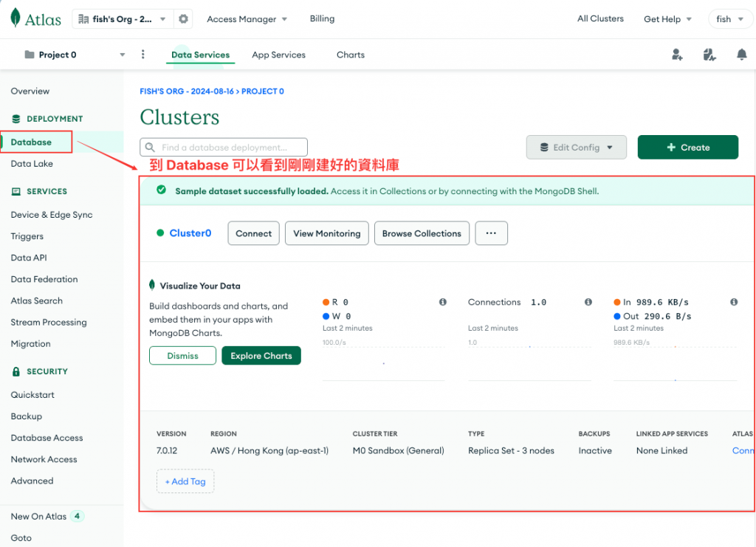
Task: Click Browse Collections button
Action: pyautogui.click(x=422, y=233)
